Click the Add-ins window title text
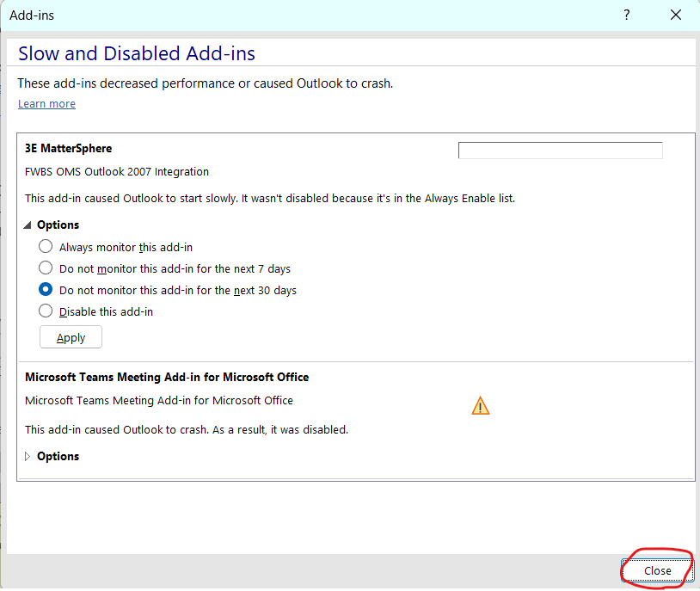The height and width of the screenshot is (591, 700). (32, 15)
